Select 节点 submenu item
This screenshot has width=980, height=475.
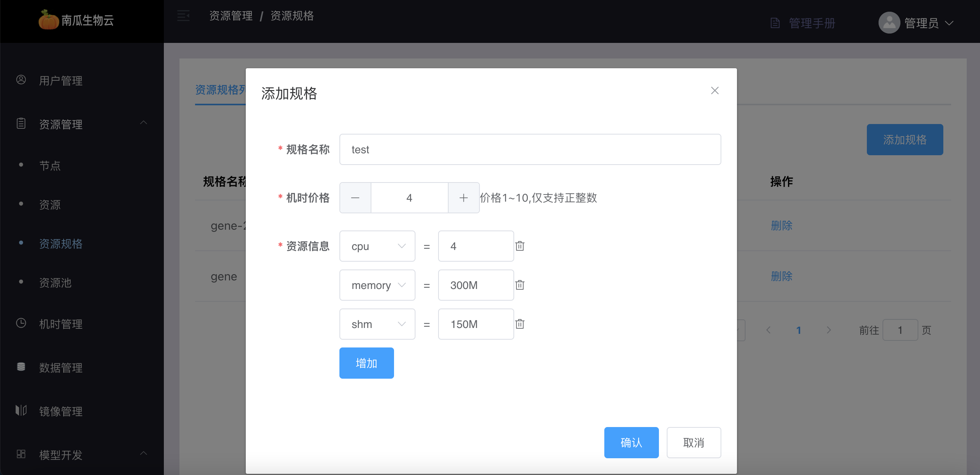[x=50, y=166]
